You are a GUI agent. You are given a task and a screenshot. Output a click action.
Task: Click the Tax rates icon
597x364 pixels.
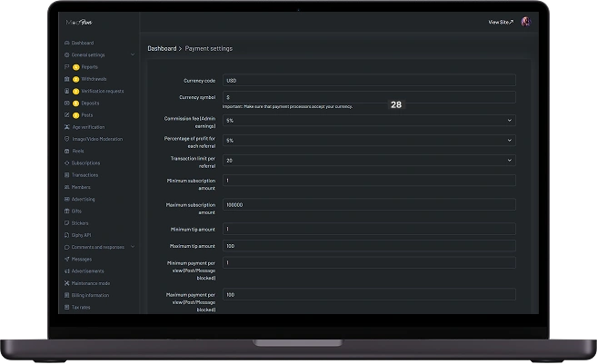pyautogui.click(x=67, y=307)
